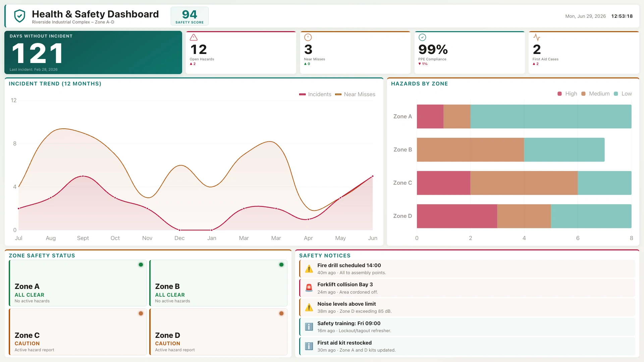644x362 pixels.
Task: Click the shield checkmark logo icon
Action: pyautogui.click(x=20, y=16)
